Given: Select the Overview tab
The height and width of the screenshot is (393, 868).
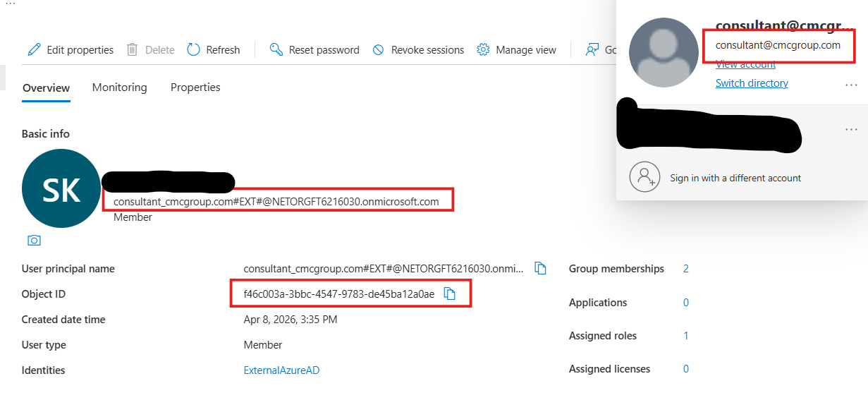Looking at the screenshot, I should click(x=46, y=88).
